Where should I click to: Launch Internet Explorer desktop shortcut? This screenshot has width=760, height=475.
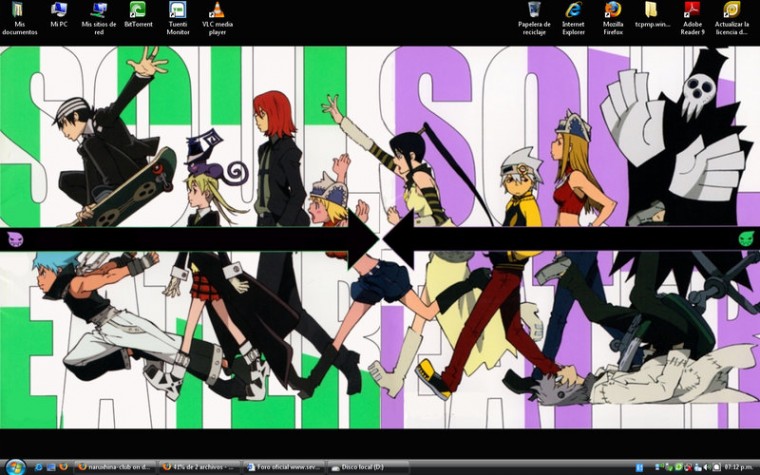pyautogui.click(x=573, y=19)
